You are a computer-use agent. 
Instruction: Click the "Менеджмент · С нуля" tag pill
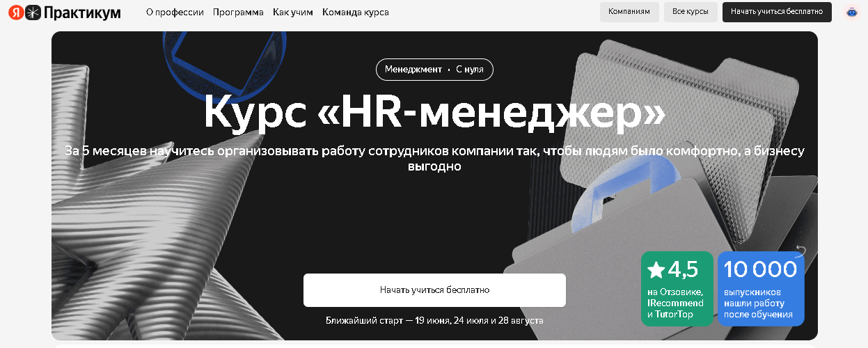pos(434,69)
